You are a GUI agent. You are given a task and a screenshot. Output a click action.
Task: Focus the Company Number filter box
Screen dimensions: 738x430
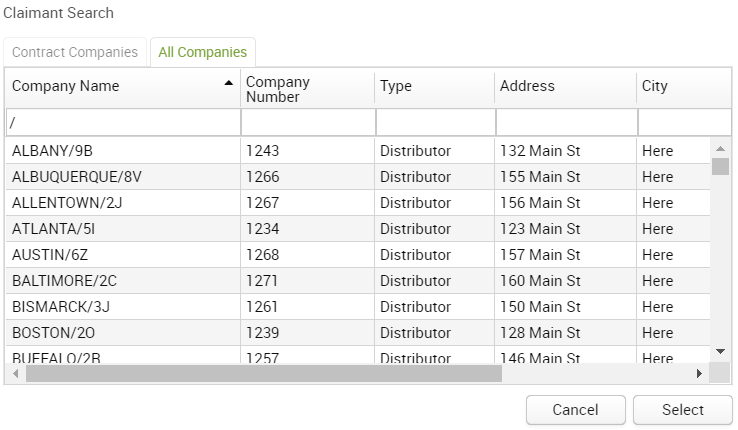tap(307, 122)
